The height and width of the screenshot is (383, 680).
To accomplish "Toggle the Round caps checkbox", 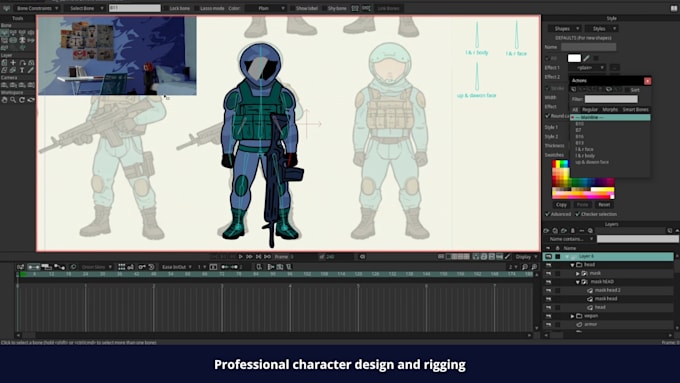I will (547, 116).
